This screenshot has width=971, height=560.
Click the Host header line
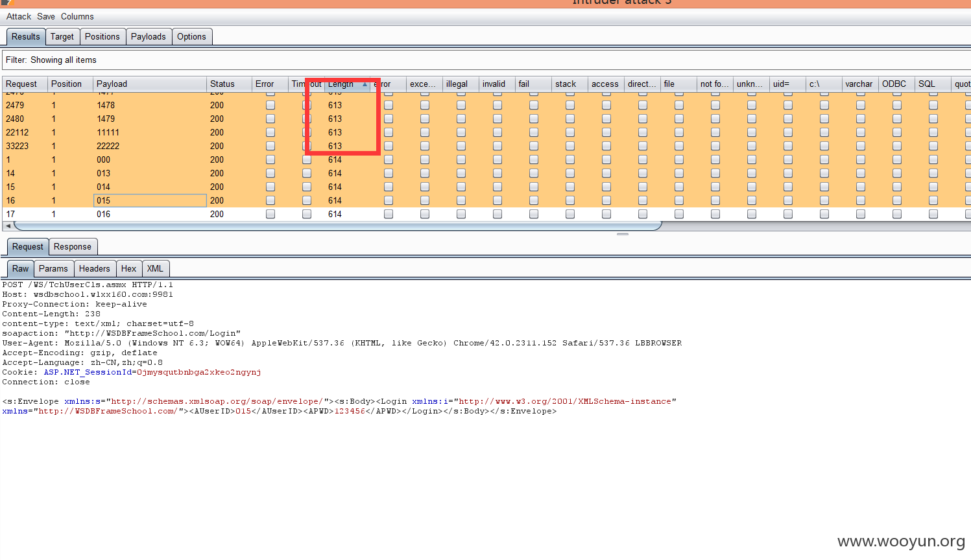88,294
